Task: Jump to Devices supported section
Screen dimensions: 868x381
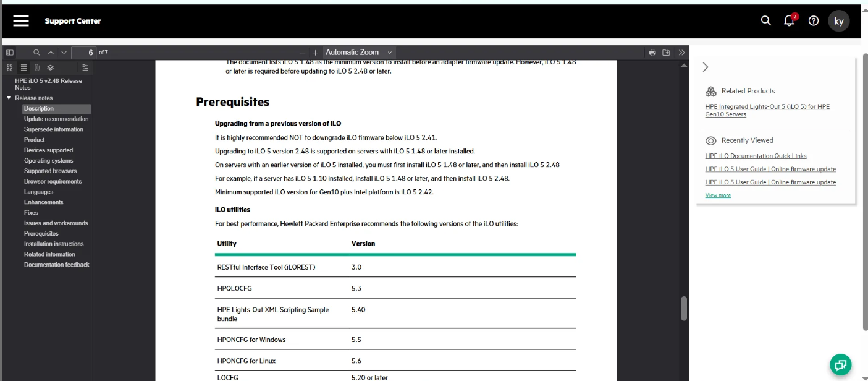Action: [48, 150]
